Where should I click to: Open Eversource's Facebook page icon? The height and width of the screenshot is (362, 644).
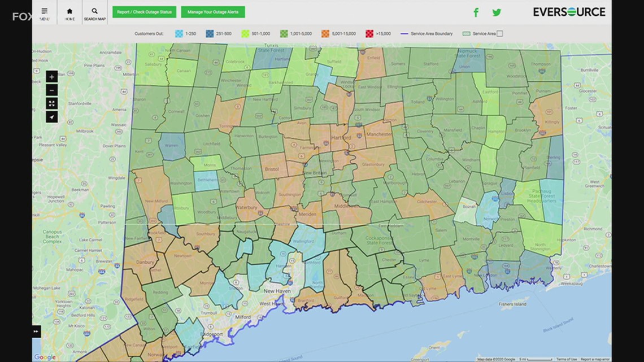click(476, 12)
